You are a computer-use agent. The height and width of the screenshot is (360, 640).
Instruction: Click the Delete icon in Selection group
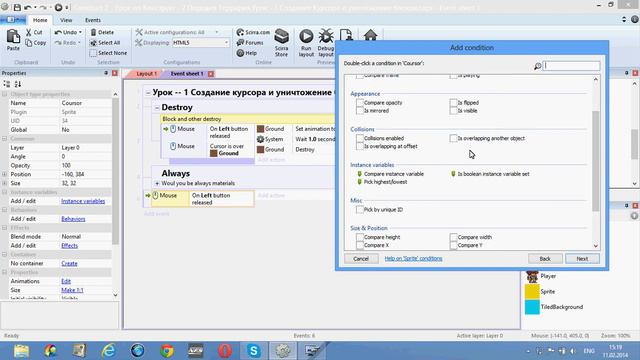93,32
